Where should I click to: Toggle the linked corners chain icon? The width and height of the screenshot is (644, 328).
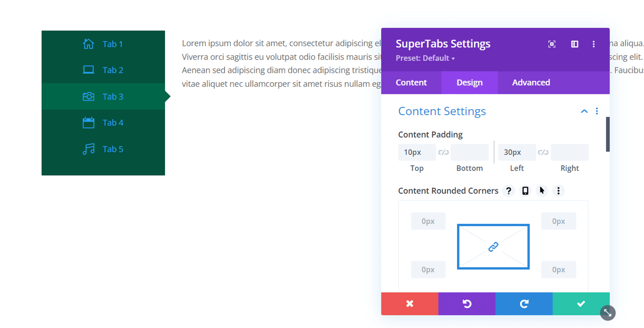point(493,246)
